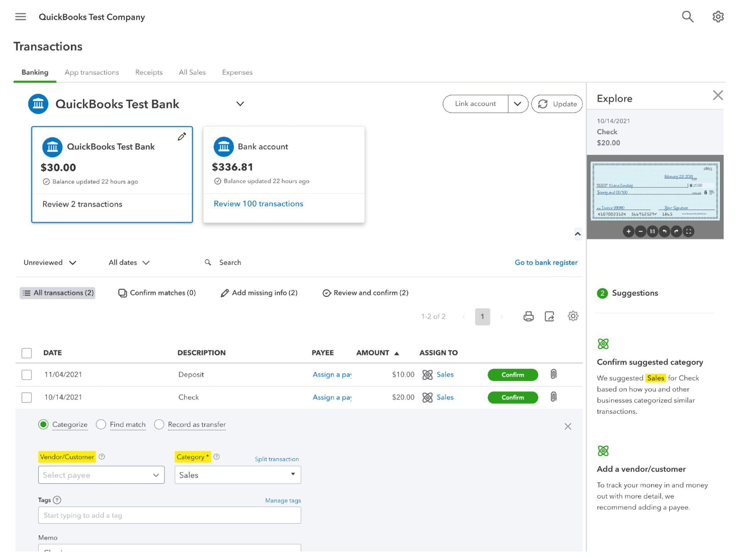Choose the Find match radio option
The width and height of the screenshot is (756, 557).
(101, 424)
